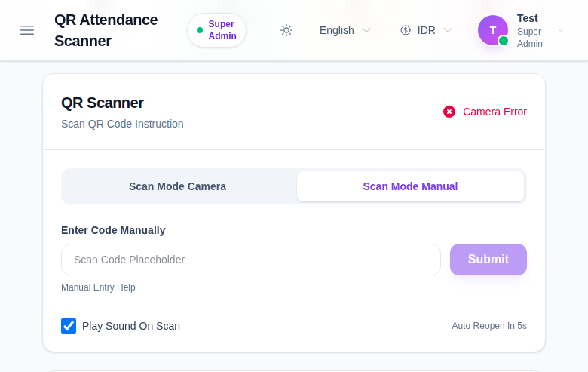Image resolution: width=588 pixels, height=372 pixels.
Task: Expand the Test user profile menu
Action: [521, 30]
